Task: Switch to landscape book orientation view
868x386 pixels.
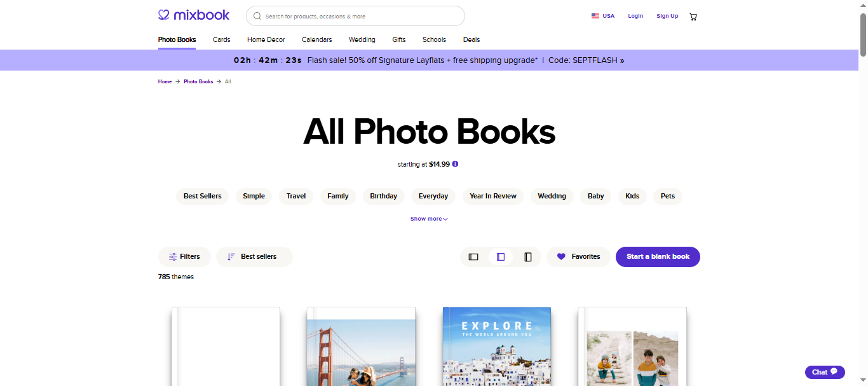Action: [473, 257]
